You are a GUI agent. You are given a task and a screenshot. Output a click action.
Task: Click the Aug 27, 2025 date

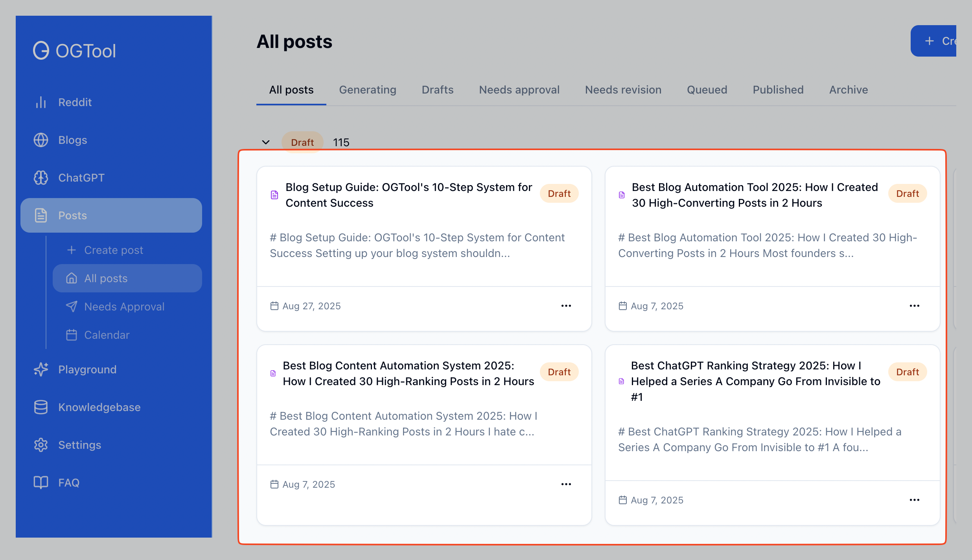coord(312,306)
